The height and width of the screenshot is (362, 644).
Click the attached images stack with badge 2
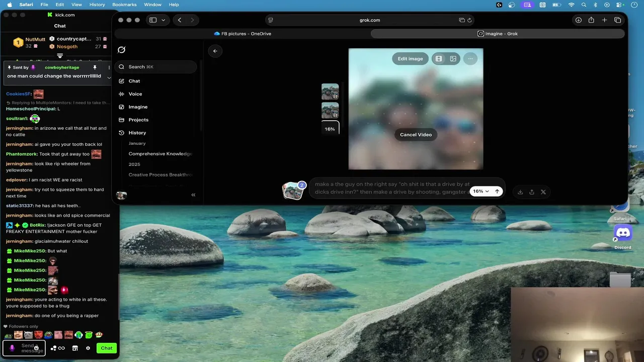click(293, 191)
